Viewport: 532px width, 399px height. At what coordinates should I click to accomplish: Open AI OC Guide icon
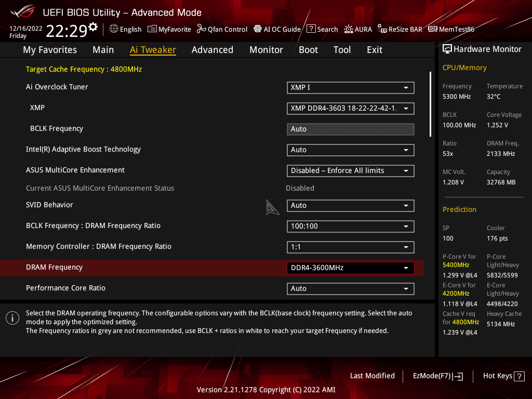pyautogui.click(x=258, y=29)
